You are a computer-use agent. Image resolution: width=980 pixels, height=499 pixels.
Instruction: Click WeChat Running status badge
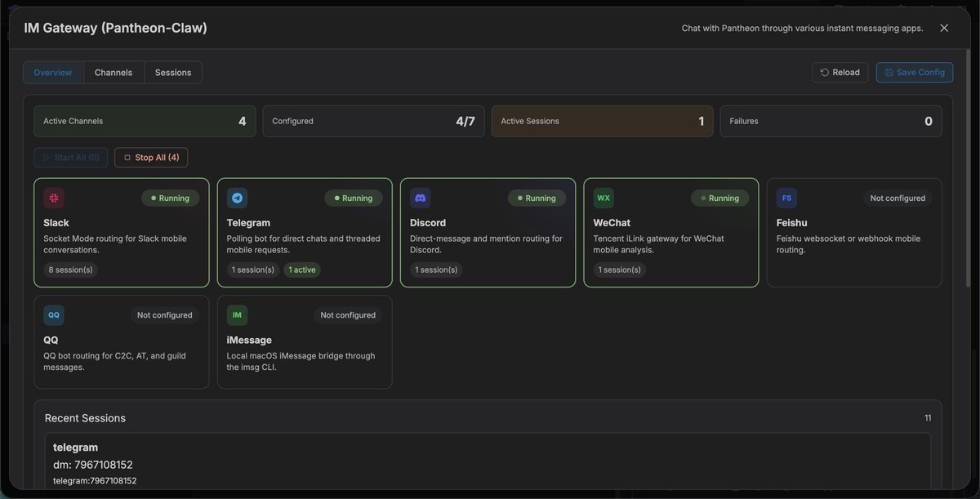720,198
